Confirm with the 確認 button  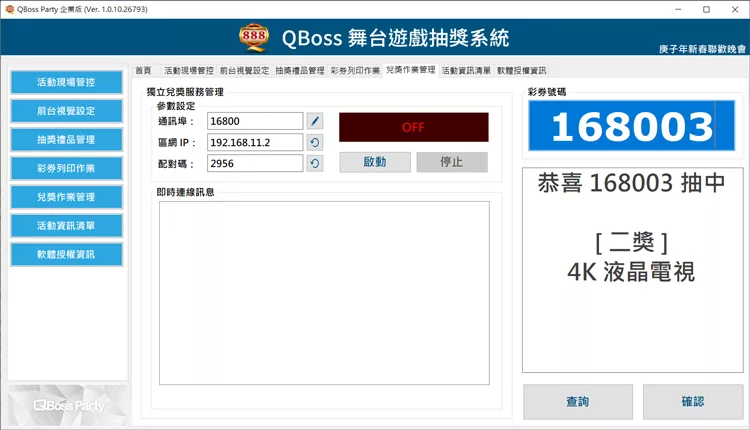pos(692,402)
